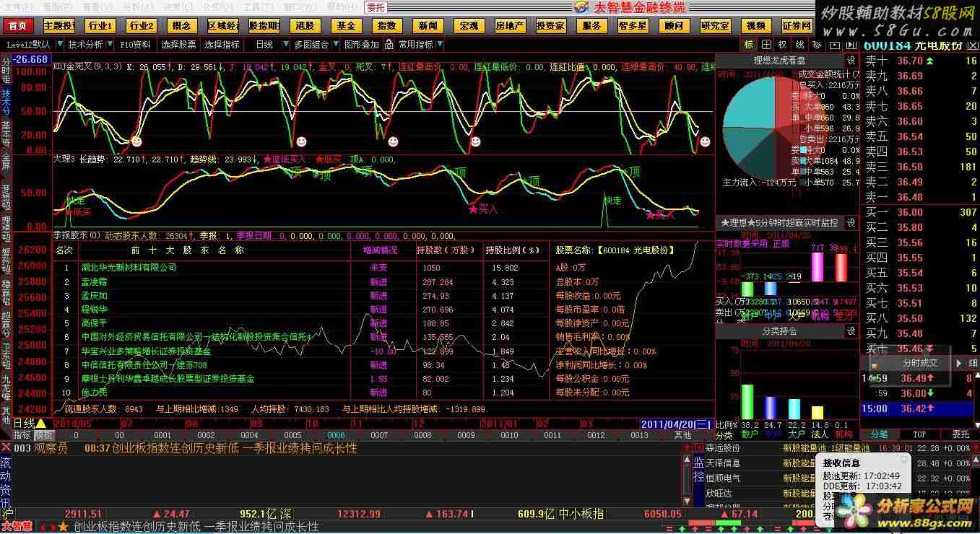Open F10资料 toolbar item
The height and width of the screenshot is (534, 980).
135,45
